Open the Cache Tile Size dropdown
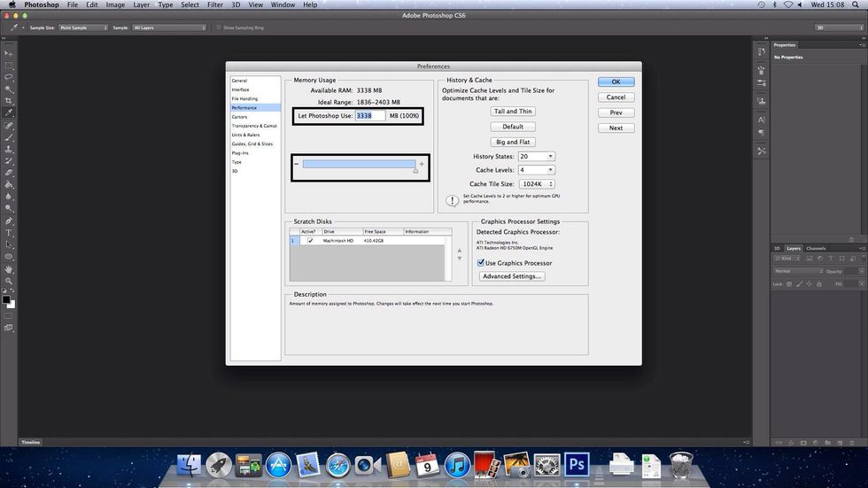The image size is (868, 488). 537,184
